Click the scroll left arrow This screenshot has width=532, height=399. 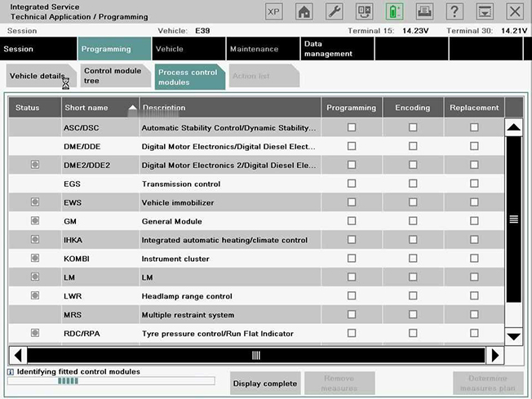pos(18,355)
